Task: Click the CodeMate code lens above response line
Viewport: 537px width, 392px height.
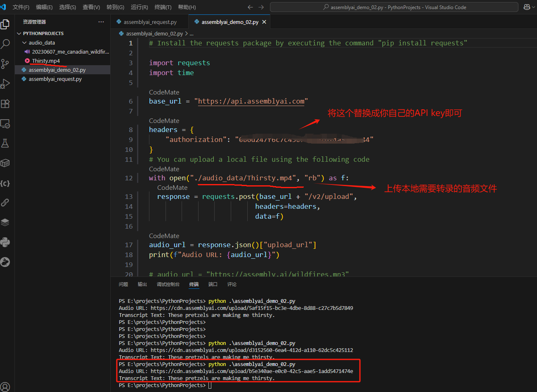Action: (172, 187)
